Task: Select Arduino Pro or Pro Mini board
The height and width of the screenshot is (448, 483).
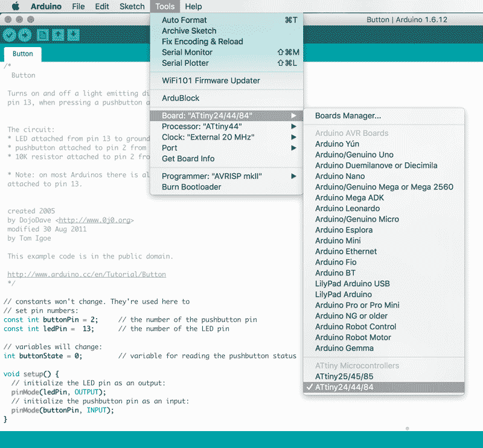Action: 384,306
